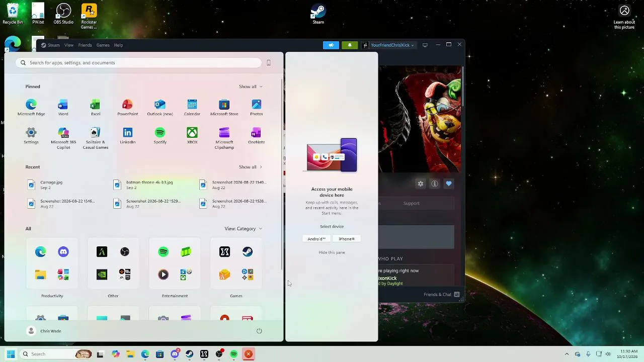Click the Hide this pane link
644x362 pixels.
pos(332,252)
